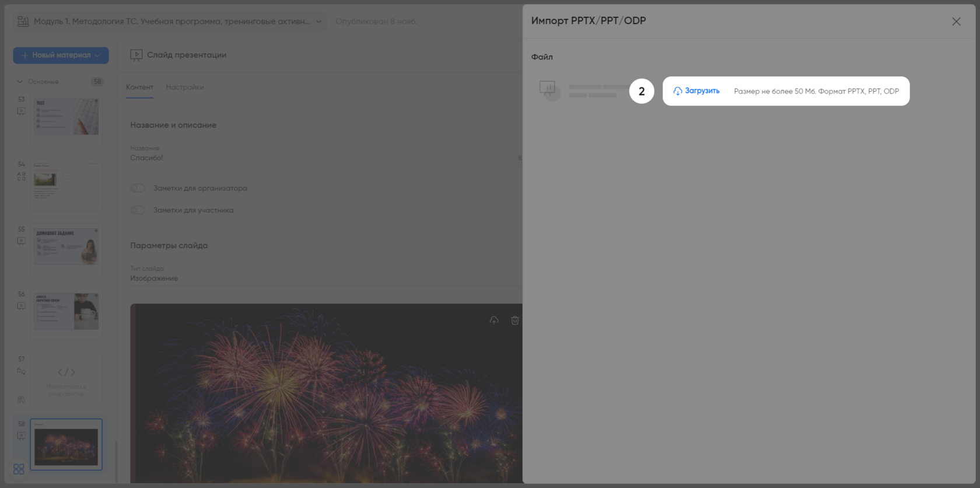Image resolution: width=980 pixels, height=488 pixels.
Task: Click the Слайд презентации header icon
Action: pyautogui.click(x=136, y=55)
